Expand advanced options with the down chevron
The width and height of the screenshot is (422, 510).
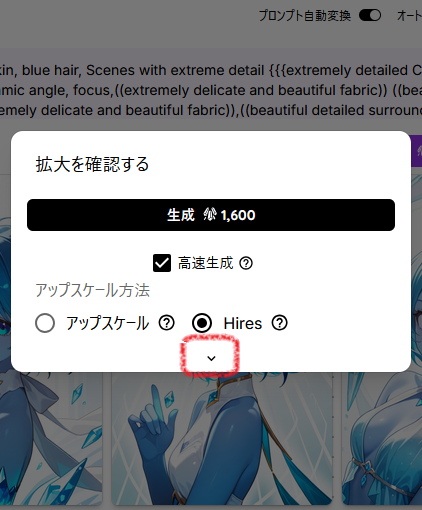pos(211,358)
